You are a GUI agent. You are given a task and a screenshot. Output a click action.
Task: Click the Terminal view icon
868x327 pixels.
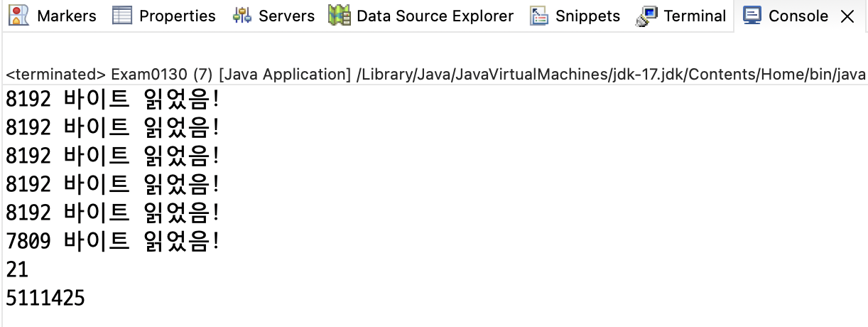pos(646,15)
